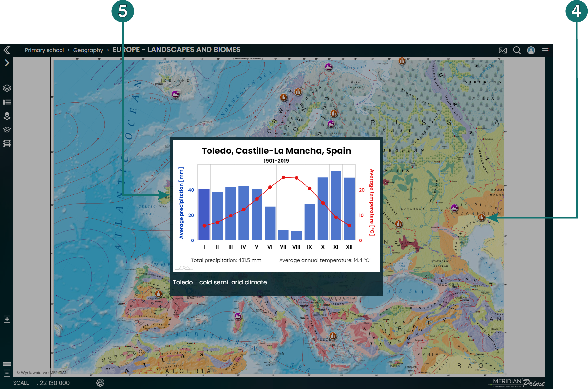Select the map location pin tool

tap(7, 116)
